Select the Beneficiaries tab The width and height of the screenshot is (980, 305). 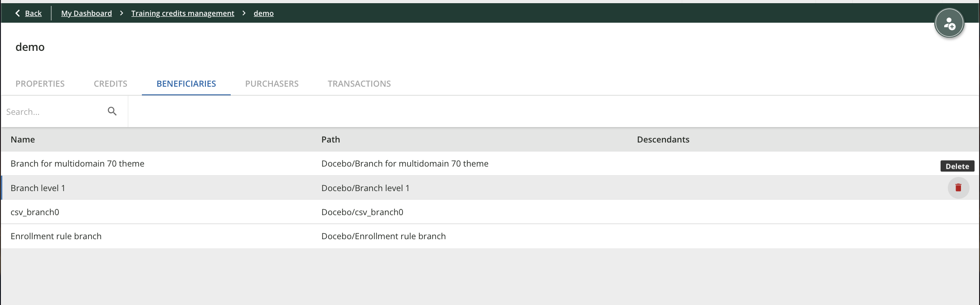[186, 84]
